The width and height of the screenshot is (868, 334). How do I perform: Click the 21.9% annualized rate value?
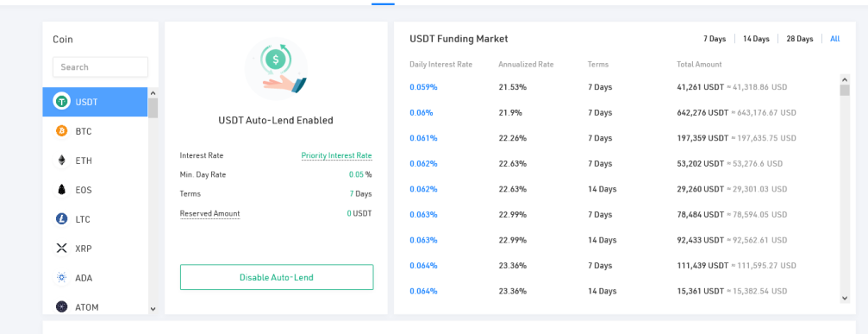coord(509,112)
